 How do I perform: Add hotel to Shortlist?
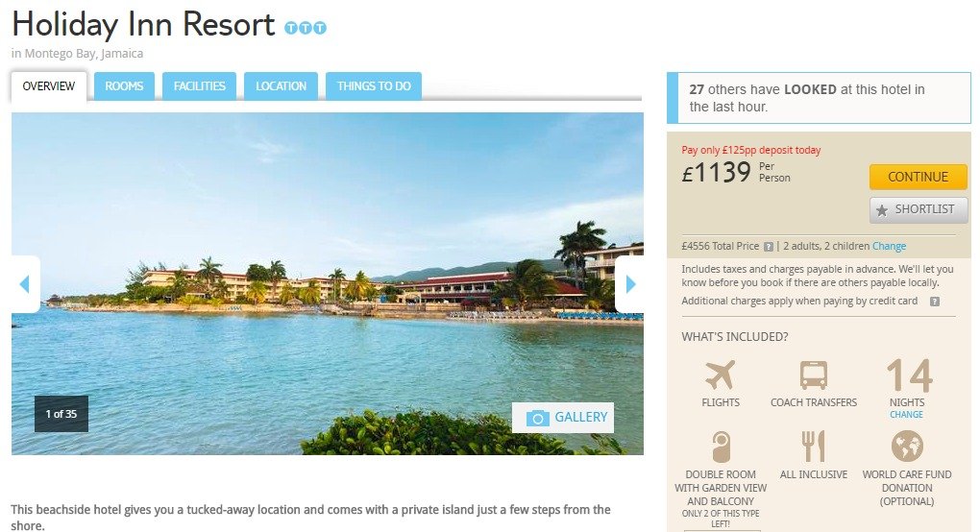(919, 209)
